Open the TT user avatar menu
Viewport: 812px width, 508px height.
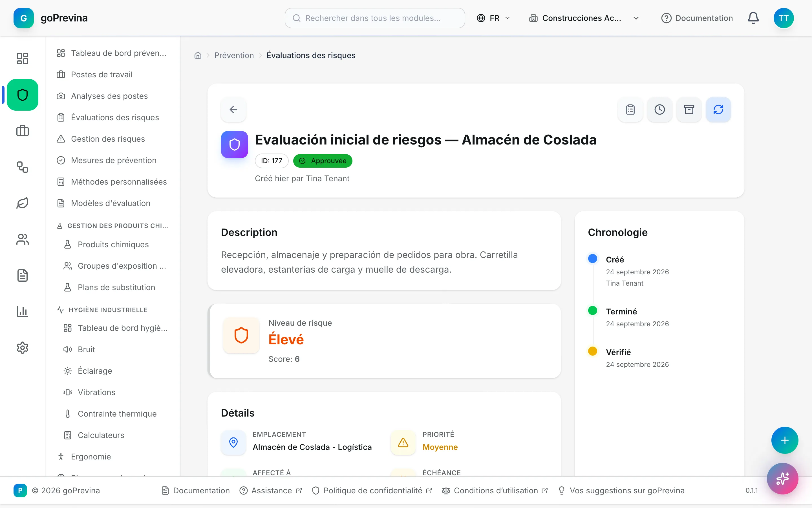coord(784,18)
